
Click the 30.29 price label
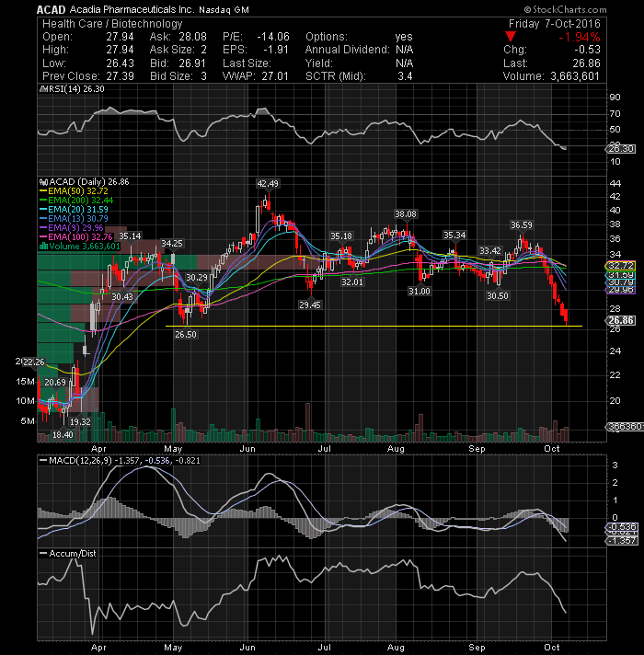(196, 278)
